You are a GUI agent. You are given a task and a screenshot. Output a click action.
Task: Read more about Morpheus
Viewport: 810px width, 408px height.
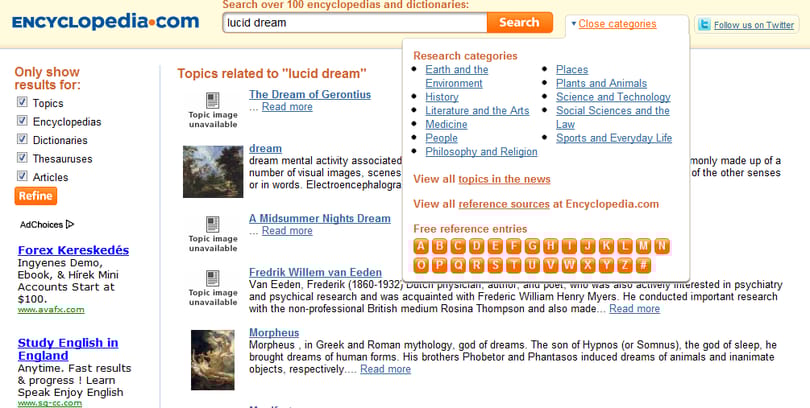coord(385,369)
